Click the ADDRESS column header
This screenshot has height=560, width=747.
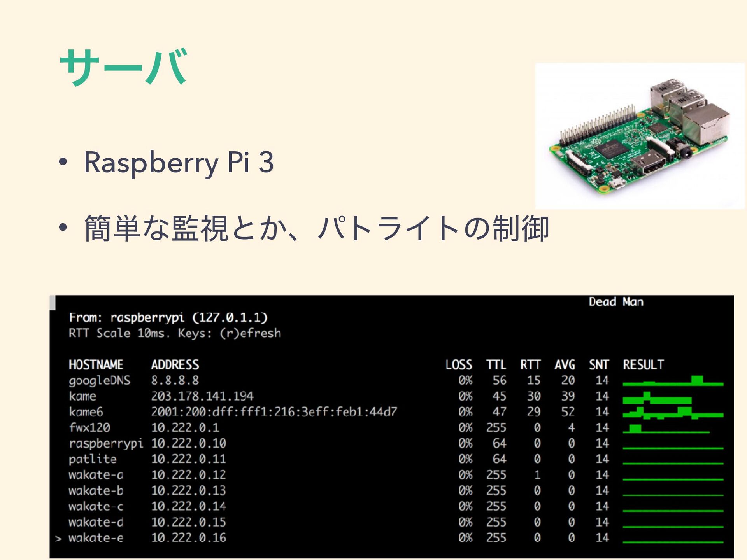175,364
